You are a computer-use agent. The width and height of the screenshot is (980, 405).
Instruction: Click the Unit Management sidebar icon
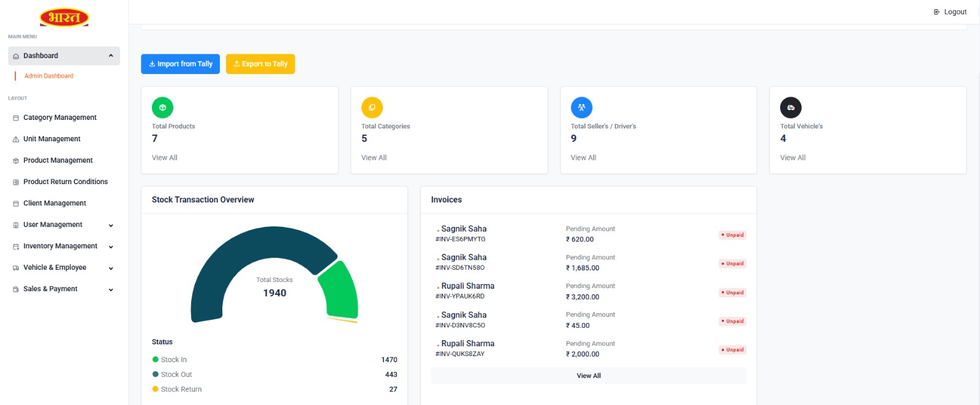click(x=16, y=139)
